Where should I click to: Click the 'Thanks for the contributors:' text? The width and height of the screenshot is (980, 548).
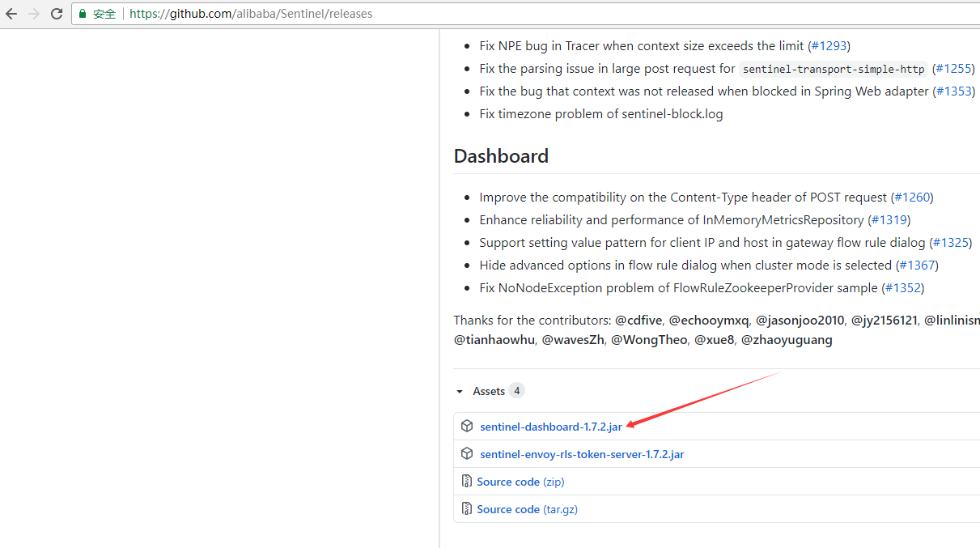click(532, 321)
